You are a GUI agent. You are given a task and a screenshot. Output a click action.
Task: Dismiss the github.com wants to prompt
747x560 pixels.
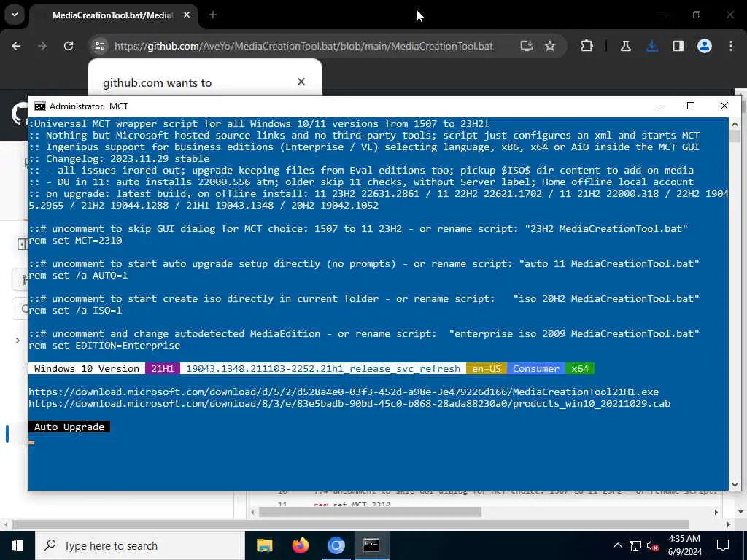coord(301,82)
